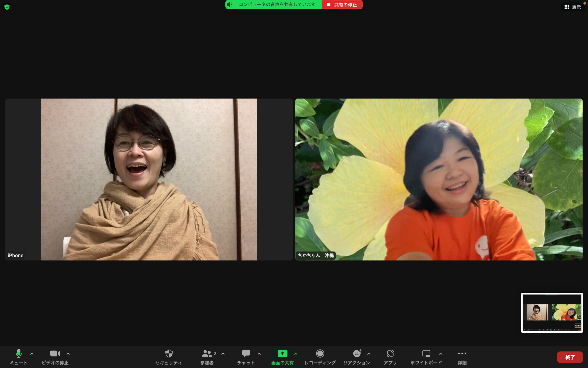The image size is (588, 368).
Task: Expand share screen options green chevron
Action: [295, 354]
